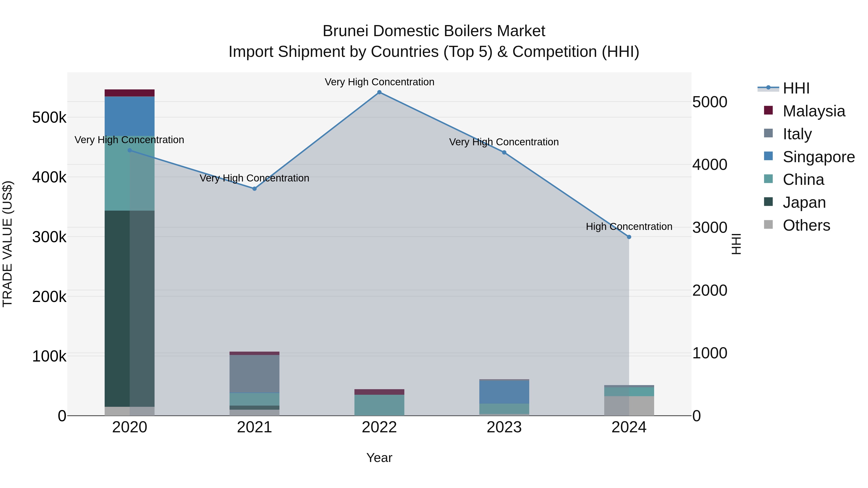Click the 100k trade value axis tick
Image resolution: width=868 pixels, height=488 pixels.
point(49,356)
